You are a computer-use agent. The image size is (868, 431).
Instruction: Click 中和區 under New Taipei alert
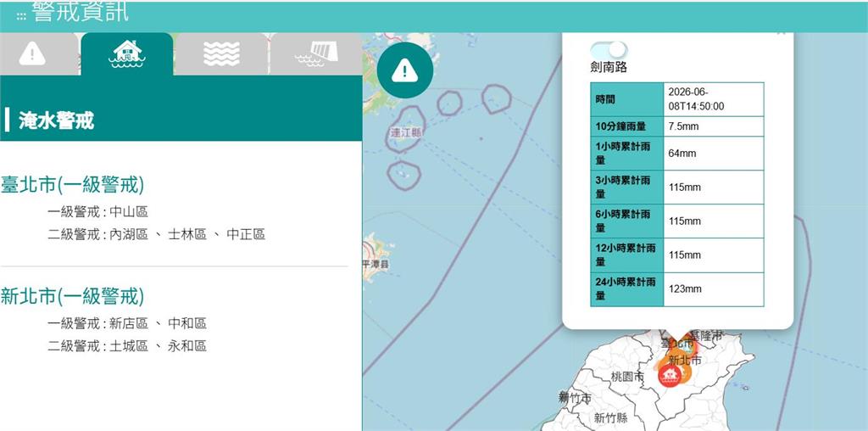point(187,323)
